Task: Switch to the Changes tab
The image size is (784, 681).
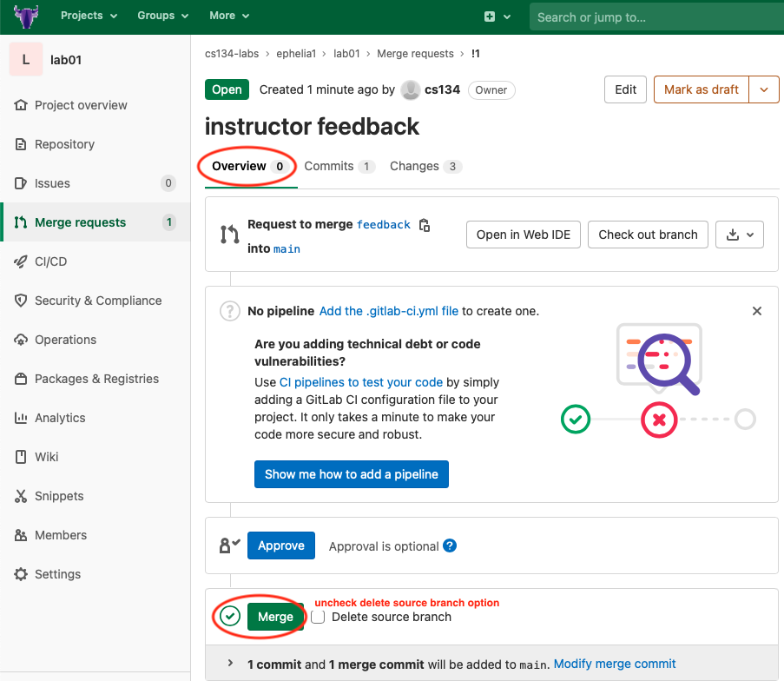Action: coord(425,166)
